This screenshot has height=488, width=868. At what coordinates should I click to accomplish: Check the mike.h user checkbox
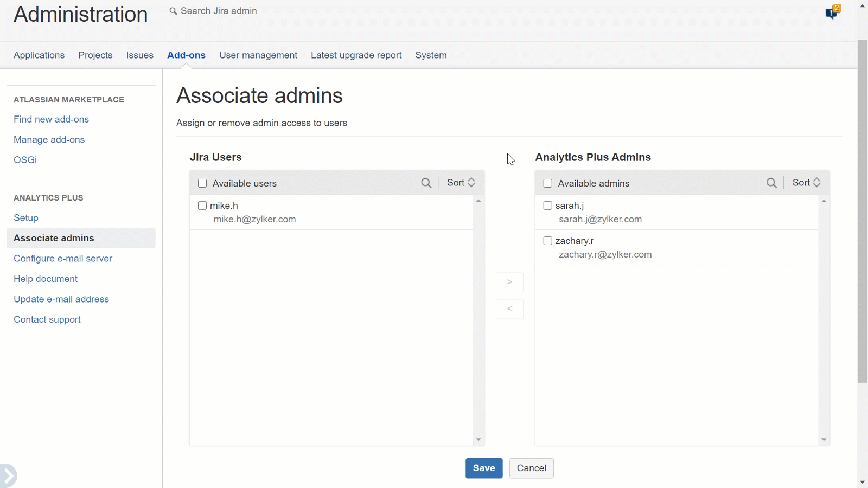tap(202, 206)
